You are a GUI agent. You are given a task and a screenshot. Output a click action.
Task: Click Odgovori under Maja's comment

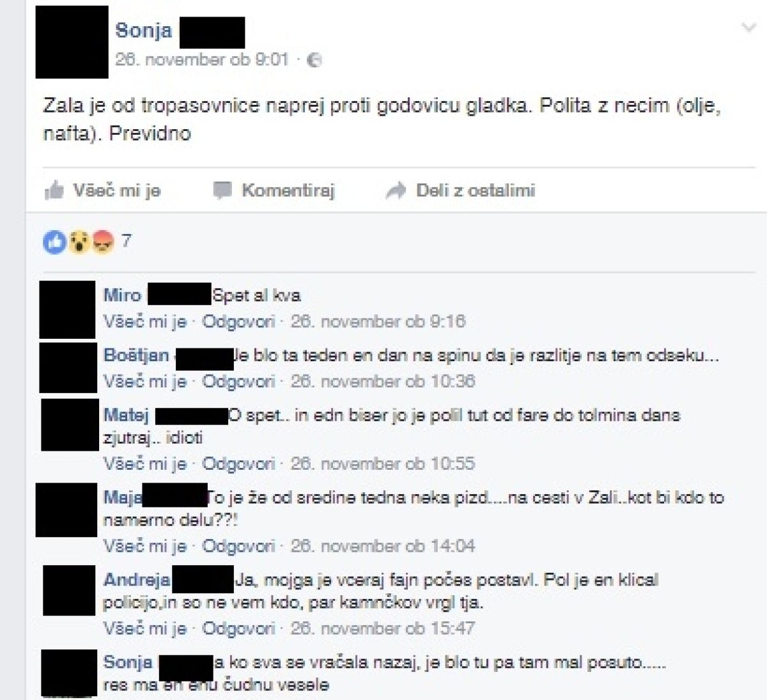238,546
